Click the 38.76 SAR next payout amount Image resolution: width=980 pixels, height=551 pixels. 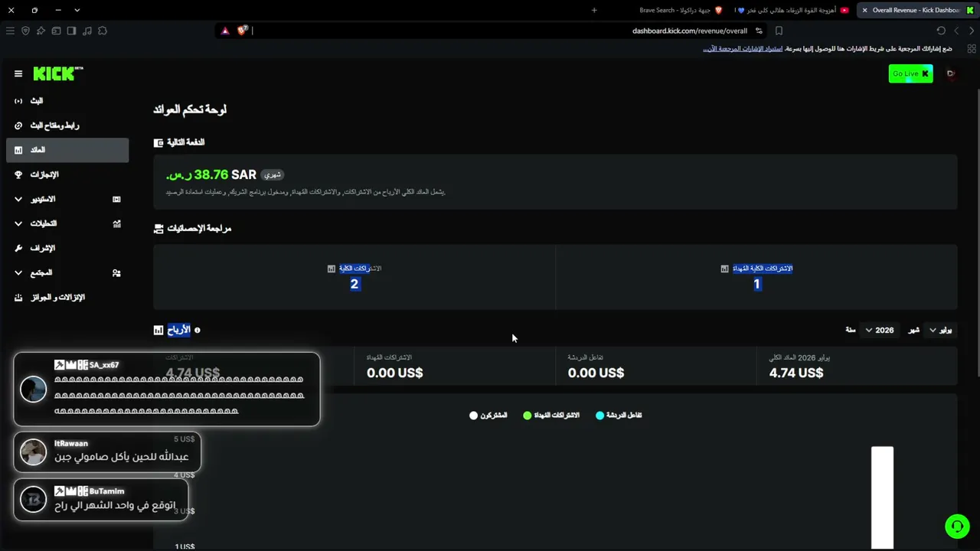211,174
